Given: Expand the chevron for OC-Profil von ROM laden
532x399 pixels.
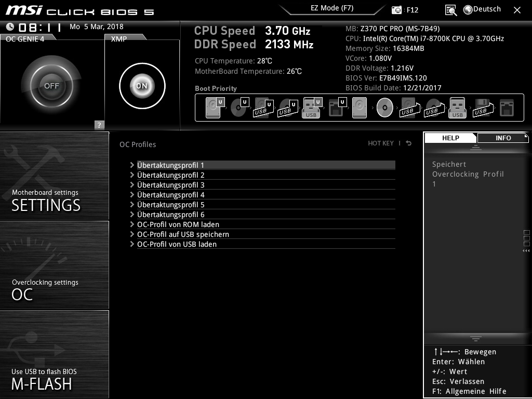Looking at the screenshot, I should [x=132, y=224].
